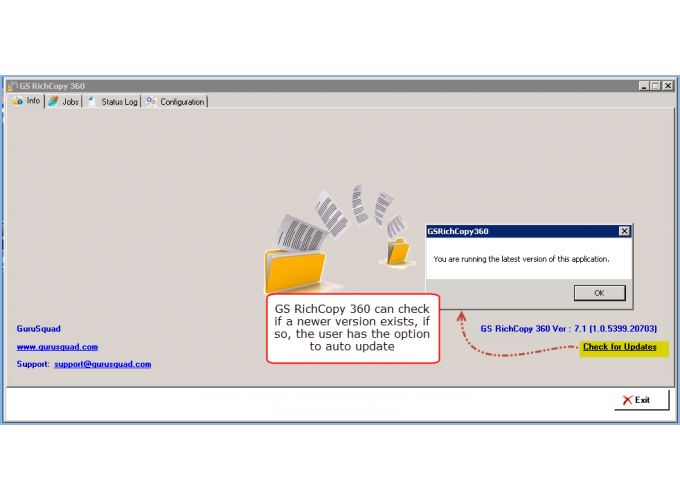Open the Status Log tab
Viewport: 680px width, 500px height.
tap(112, 102)
